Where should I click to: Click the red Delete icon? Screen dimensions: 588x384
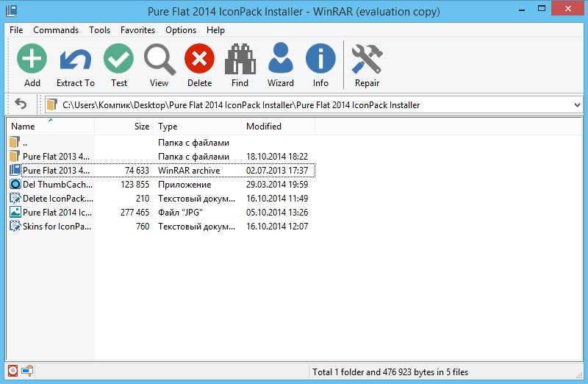point(199,59)
